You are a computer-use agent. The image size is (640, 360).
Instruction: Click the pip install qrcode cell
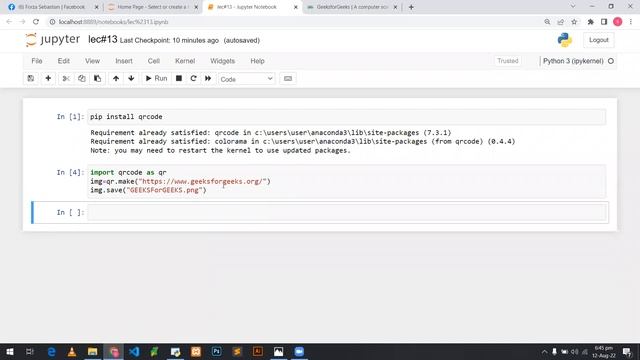(347, 117)
